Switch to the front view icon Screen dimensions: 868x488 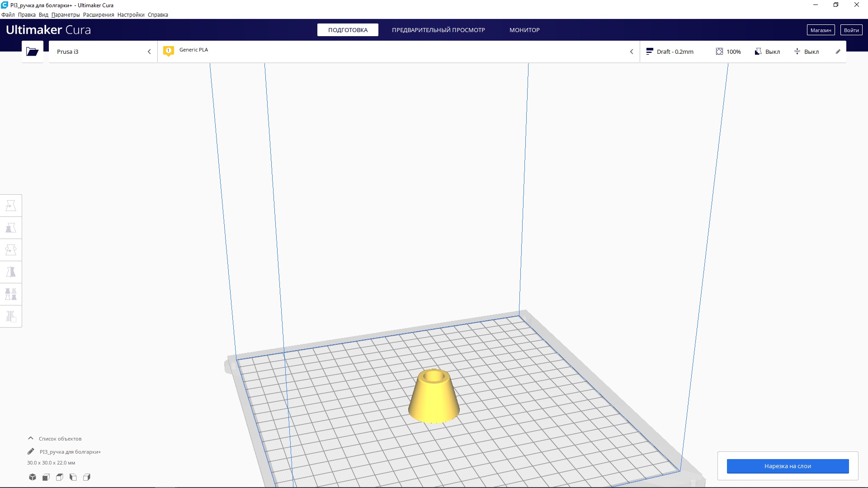coord(46,477)
